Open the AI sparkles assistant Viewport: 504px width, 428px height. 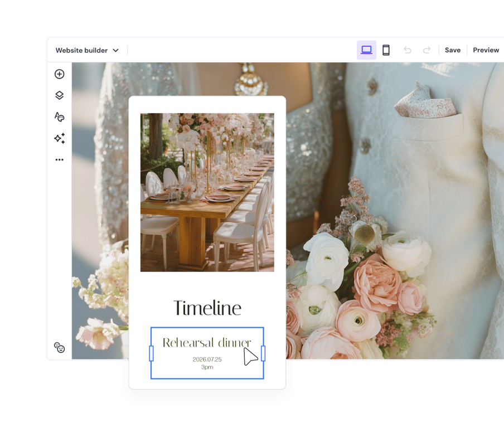(x=59, y=138)
